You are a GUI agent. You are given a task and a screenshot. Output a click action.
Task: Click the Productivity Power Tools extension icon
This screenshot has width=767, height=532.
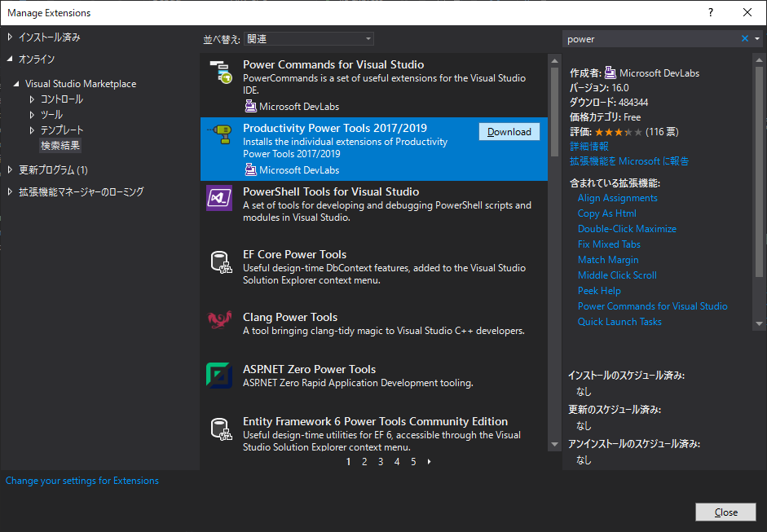(219, 135)
